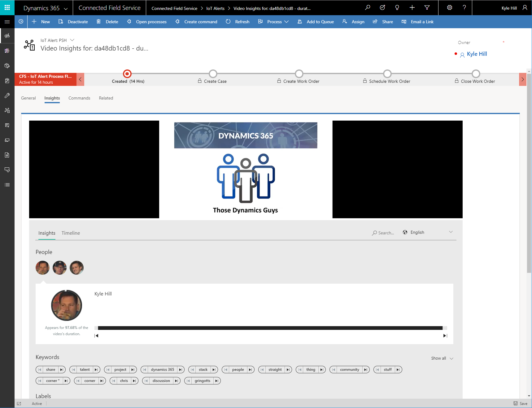Click Connected Field Service breadcrumb link
Image resolution: width=532 pixels, height=408 pixels.
click(x=174, y=8)
